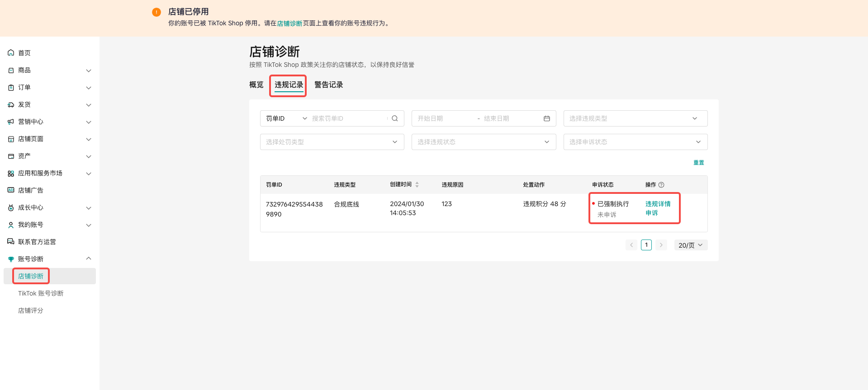This screenshot has height=390, width=868.
Task: Click the search magnifier icon in 罚单ID field
Action: pyautogui.click(x=394, y=118)
